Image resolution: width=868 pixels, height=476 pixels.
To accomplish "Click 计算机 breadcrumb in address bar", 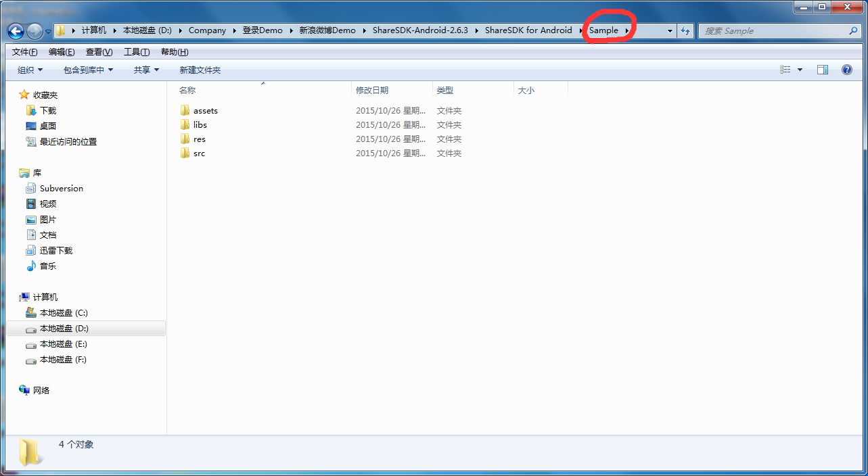I will (x=94, y=30).
